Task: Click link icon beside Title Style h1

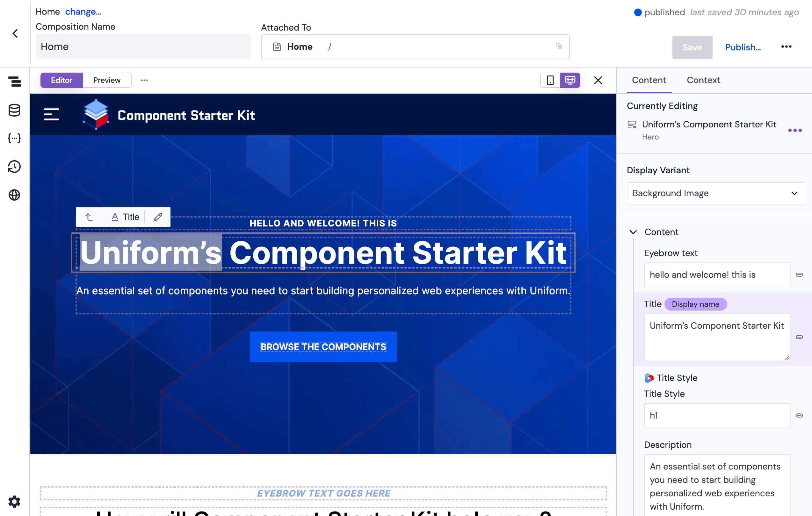Action: (799, 415)
